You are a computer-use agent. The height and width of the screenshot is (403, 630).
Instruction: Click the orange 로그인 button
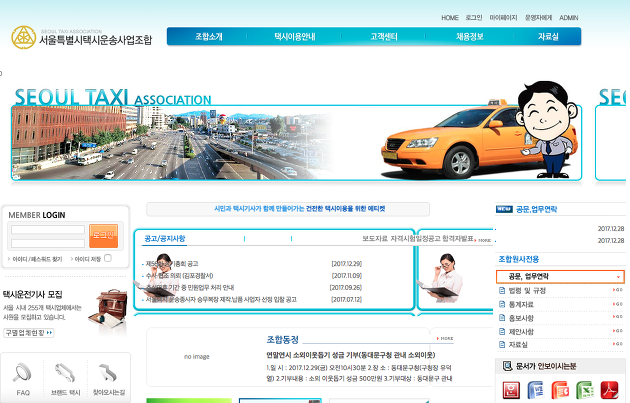coord(103,235)
